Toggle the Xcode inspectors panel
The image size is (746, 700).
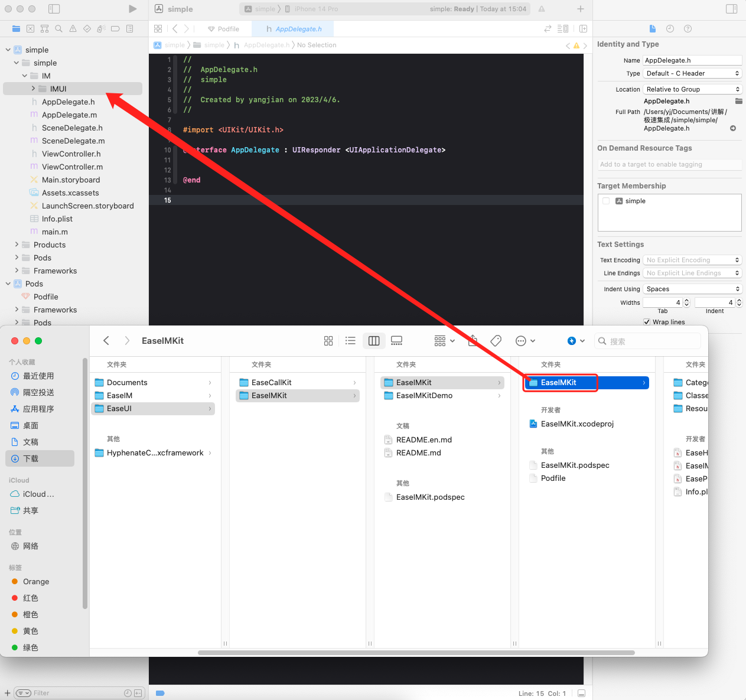[x=731, y=9]
